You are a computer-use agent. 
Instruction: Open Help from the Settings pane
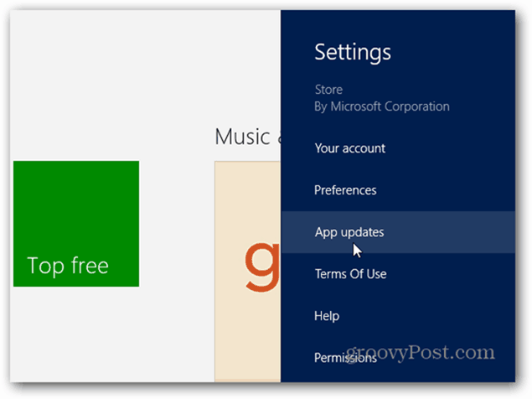tap(327, 316)
